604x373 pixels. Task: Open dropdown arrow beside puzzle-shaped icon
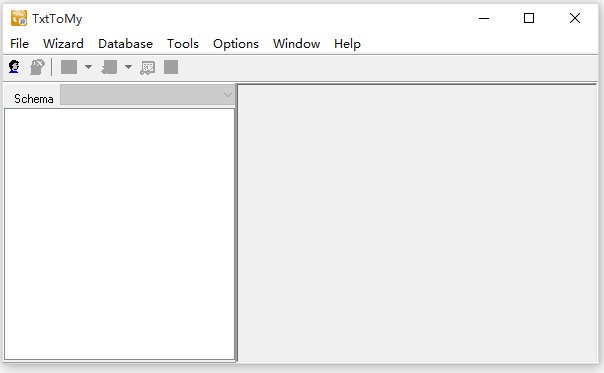pyautogui.click(x=128, y=67)
